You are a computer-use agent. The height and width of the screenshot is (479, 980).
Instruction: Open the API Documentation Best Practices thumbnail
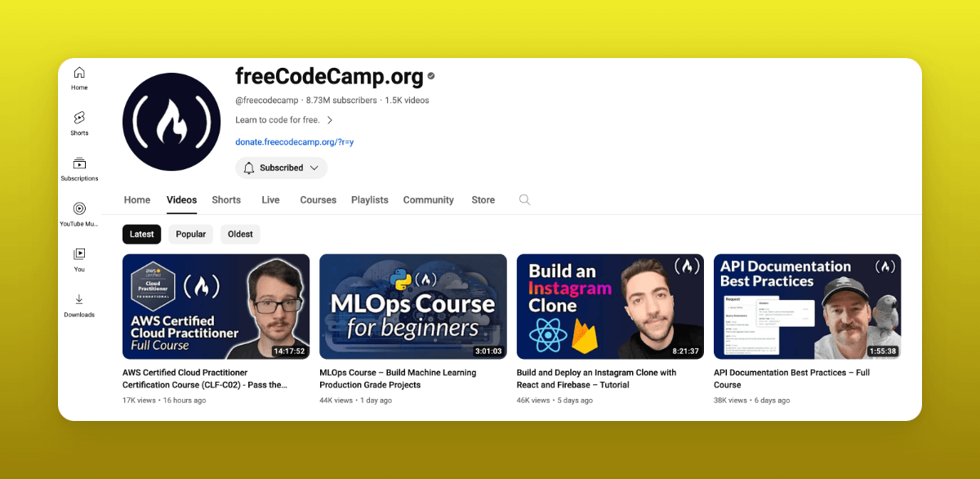pyautogui.click(x=808, y=307)
